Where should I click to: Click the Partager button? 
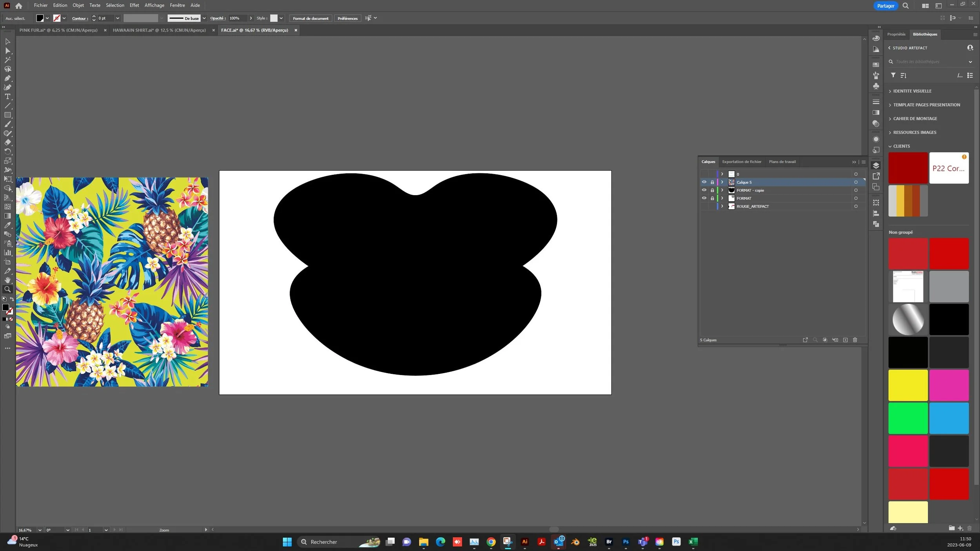pyautogui.click(x=885, y=6)
